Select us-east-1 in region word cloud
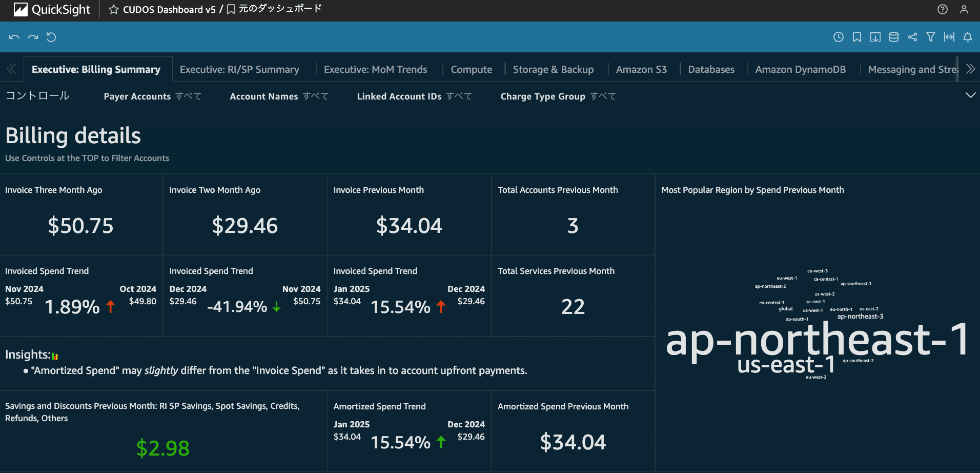This screenshot has height=473, width=980. coord(786,365)
